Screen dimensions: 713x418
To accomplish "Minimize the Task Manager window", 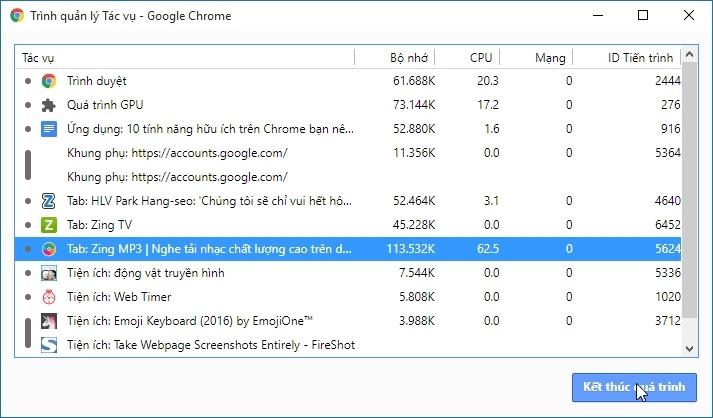I will [x=598, y=15].
